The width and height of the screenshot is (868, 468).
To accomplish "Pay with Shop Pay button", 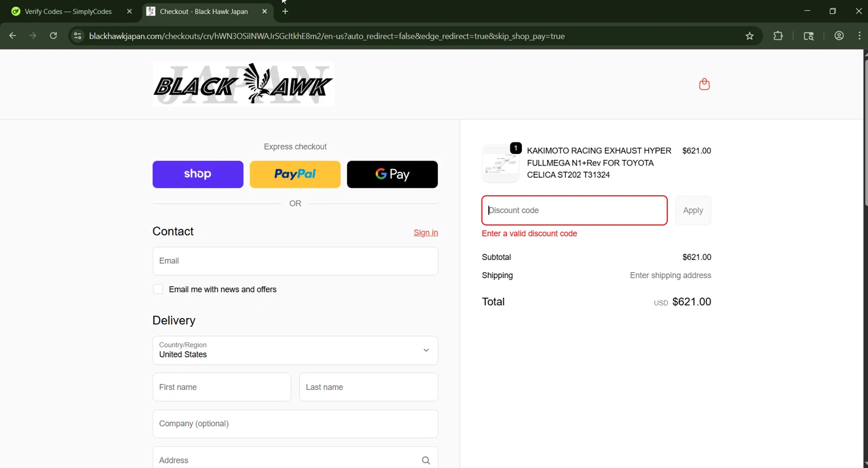I will (x=198, y=174).
